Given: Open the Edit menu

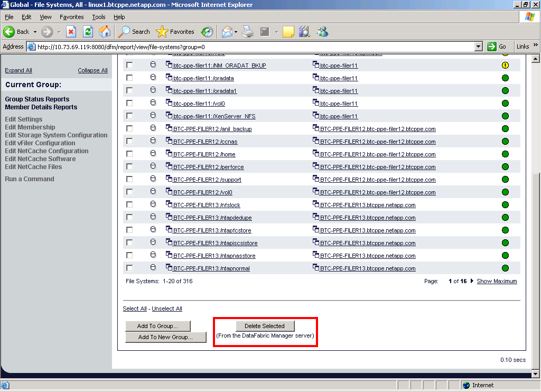Looking at the screenshot, I should pyautogui.click(x=26, y=17).
